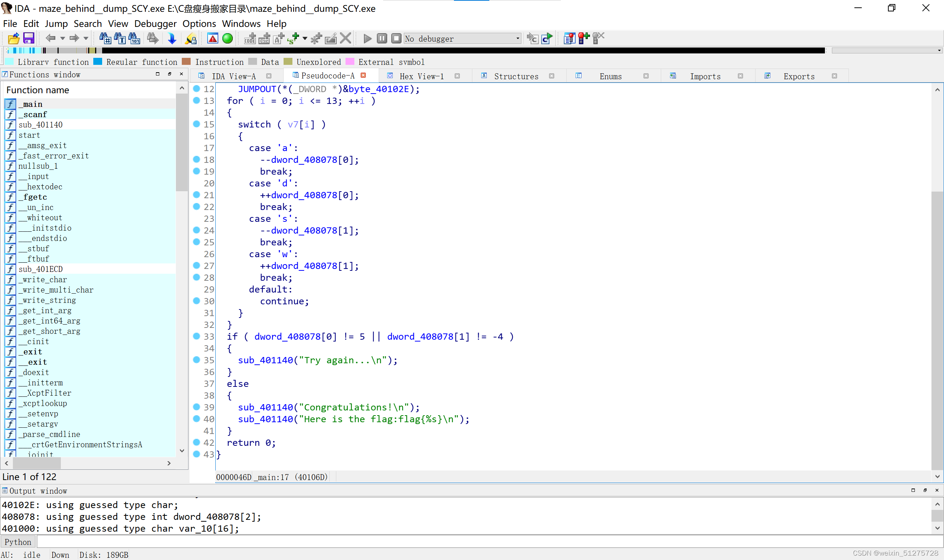Click the convert to code icon
The width and height of the screenshot is (944, 560).
click(x=250, y=38)
